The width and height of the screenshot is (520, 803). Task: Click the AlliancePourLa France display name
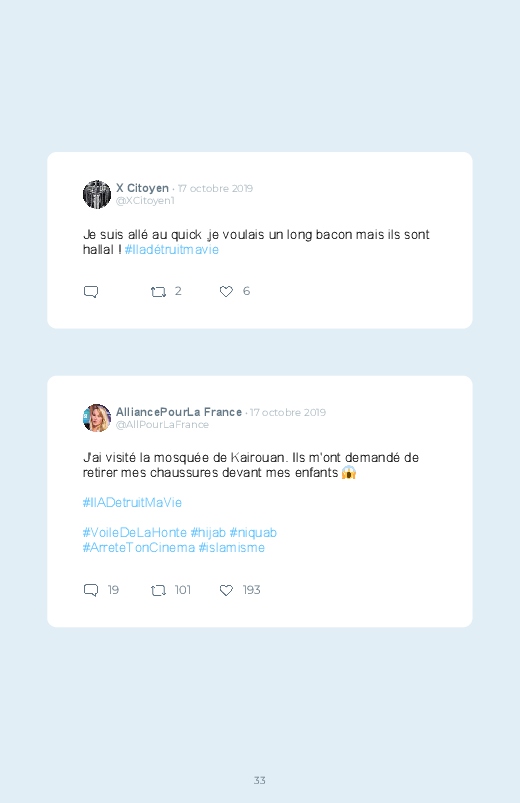[179, 412]
